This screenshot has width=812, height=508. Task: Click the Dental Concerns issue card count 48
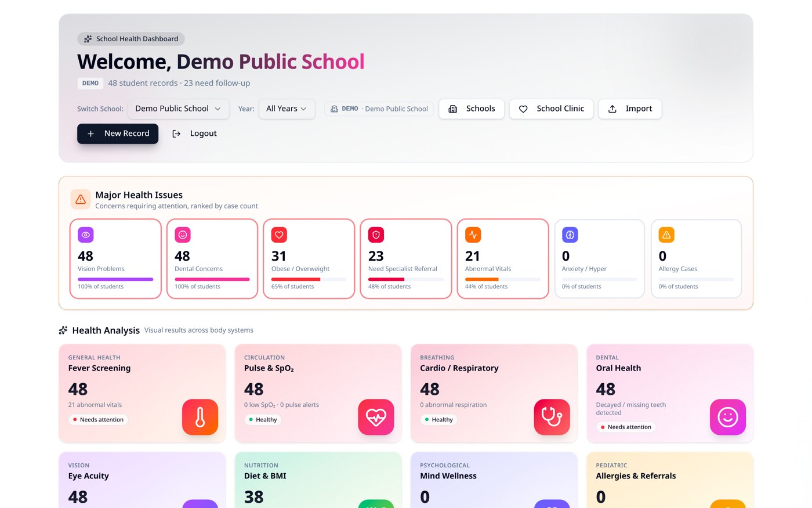pyautogui.click(x=183, y=256)
